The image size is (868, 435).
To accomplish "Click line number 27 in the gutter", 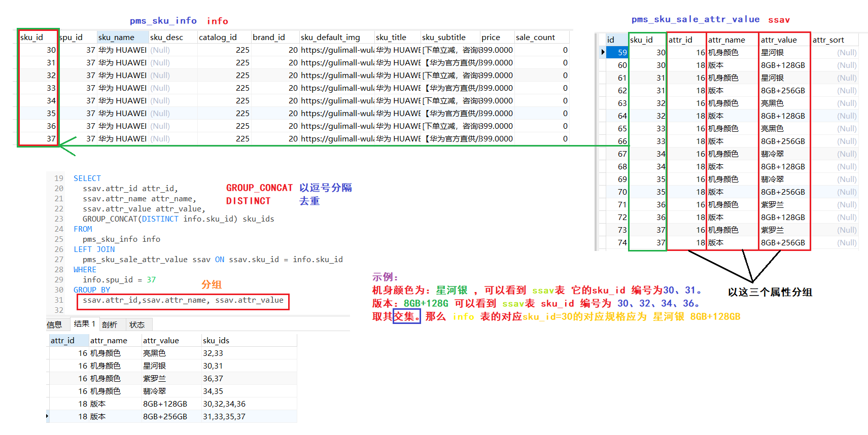I will coord(59,260).
